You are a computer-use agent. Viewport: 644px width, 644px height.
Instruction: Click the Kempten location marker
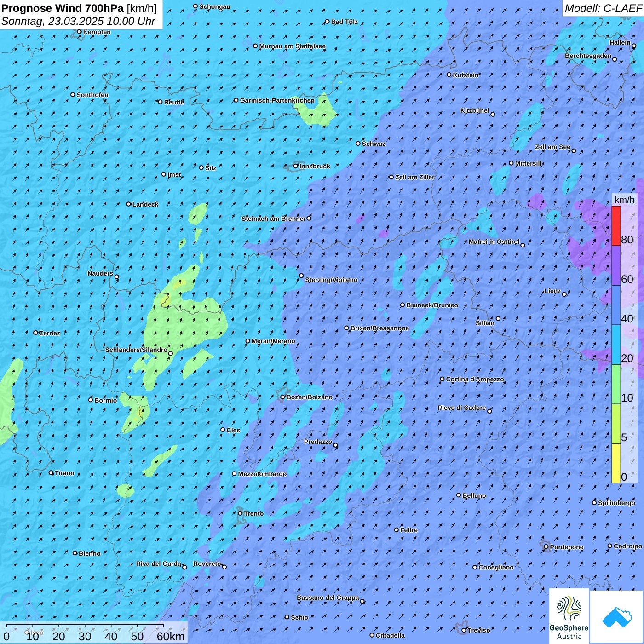[79, 32]
